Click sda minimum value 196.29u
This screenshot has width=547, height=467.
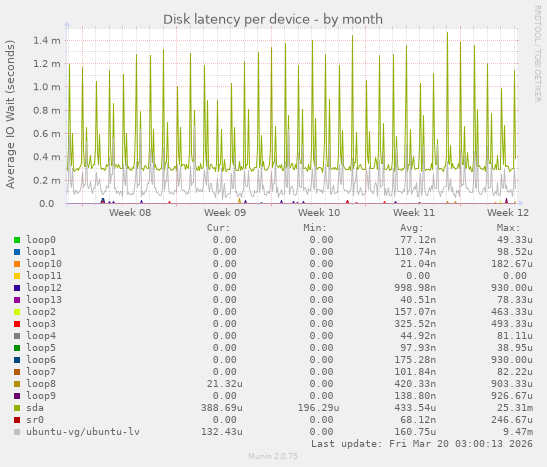318,408
